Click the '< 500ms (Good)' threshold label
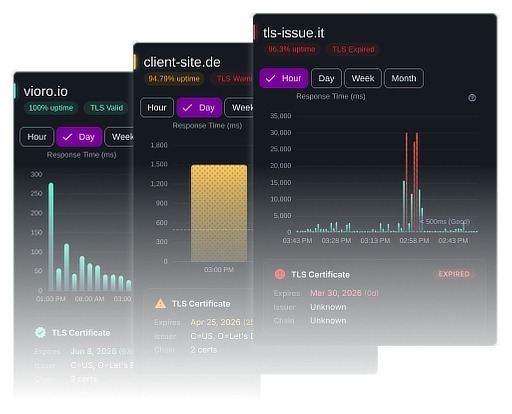This screenshot has height=414, width=512. [445, 222]
